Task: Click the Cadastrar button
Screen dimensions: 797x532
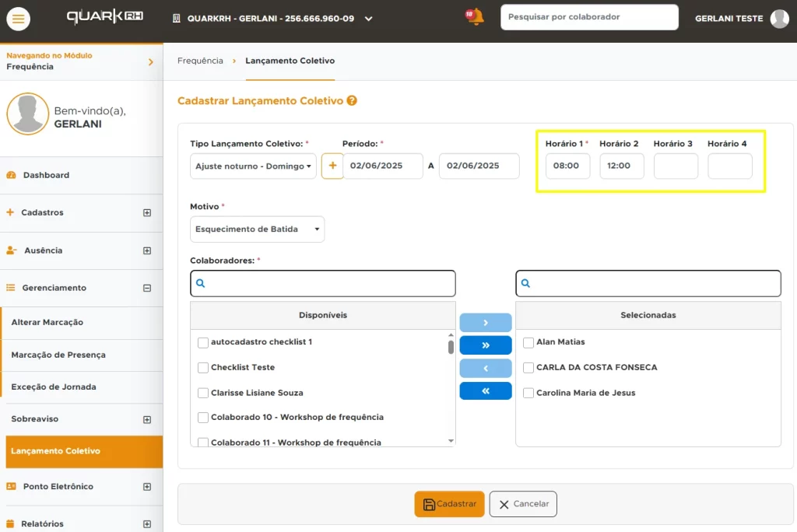Action: (449, 504)
